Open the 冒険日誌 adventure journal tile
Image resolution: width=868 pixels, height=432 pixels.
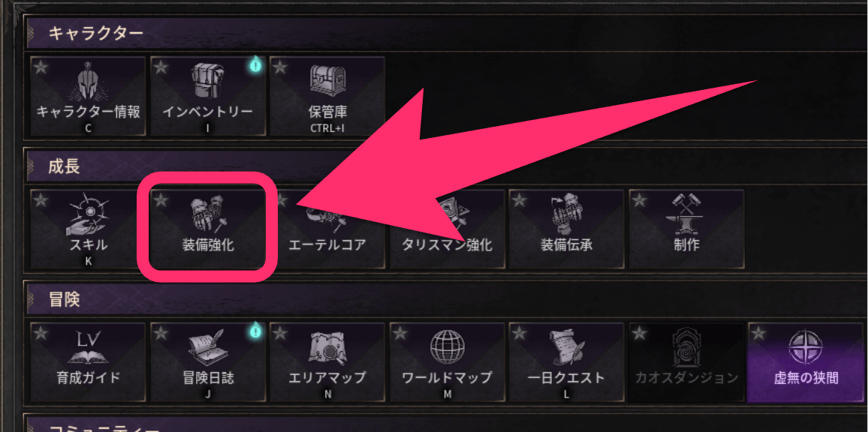[x=208, y=363]
